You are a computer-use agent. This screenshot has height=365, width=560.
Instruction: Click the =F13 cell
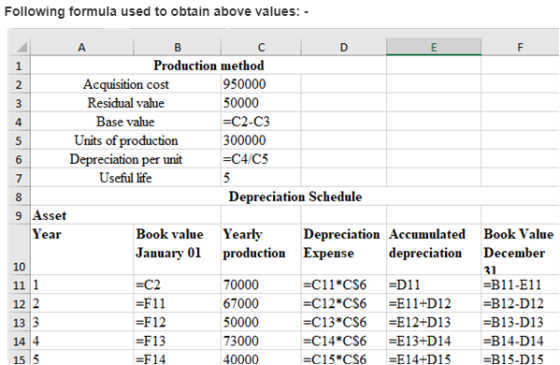[177, 341]
